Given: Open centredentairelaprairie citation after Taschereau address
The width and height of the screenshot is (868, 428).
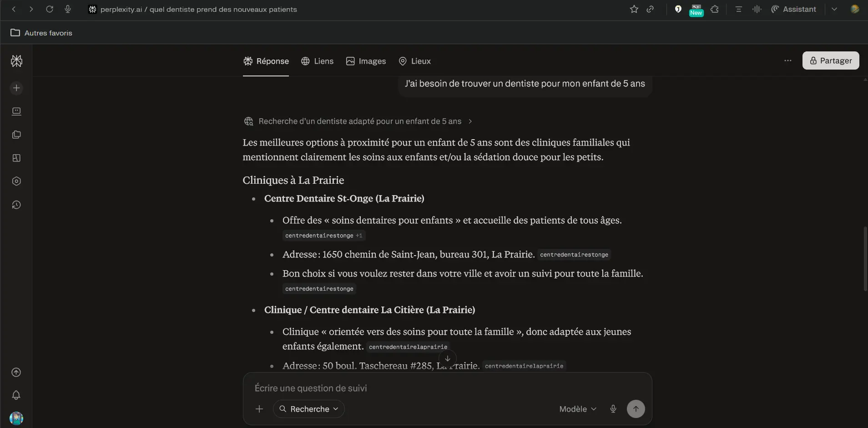Looking at the screenshot, I should (524, 366).
